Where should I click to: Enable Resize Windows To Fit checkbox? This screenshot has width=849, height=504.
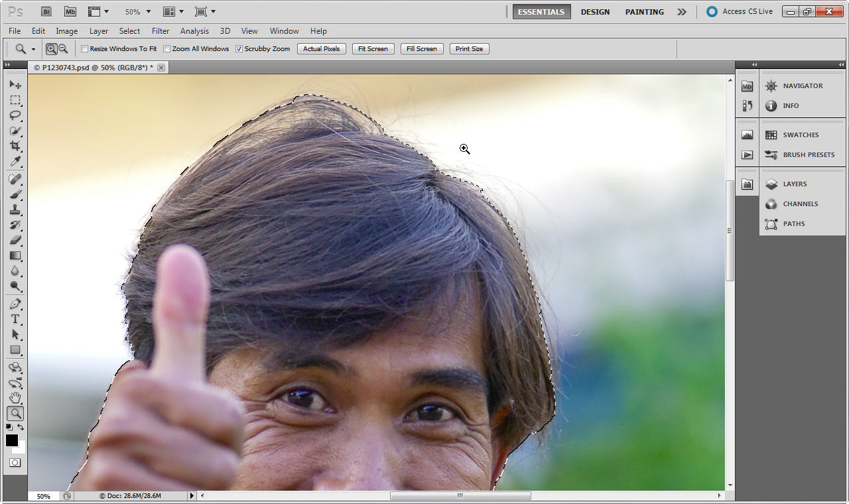[84, 48]
